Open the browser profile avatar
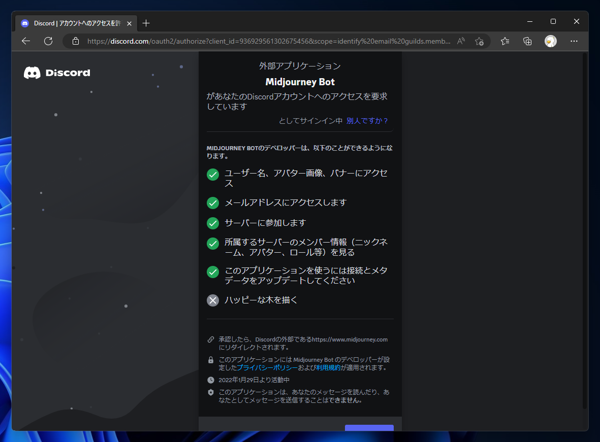The width and height of the screenshot is (600, 442). 550,41
